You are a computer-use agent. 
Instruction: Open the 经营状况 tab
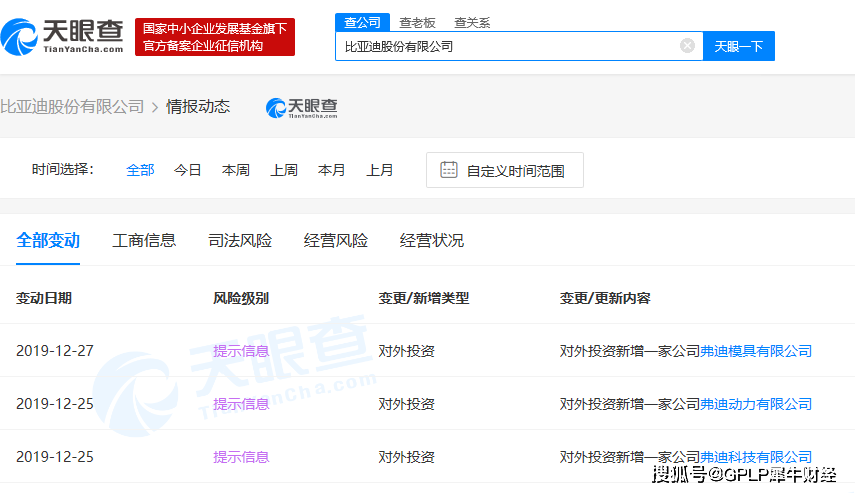pos(431,241)
